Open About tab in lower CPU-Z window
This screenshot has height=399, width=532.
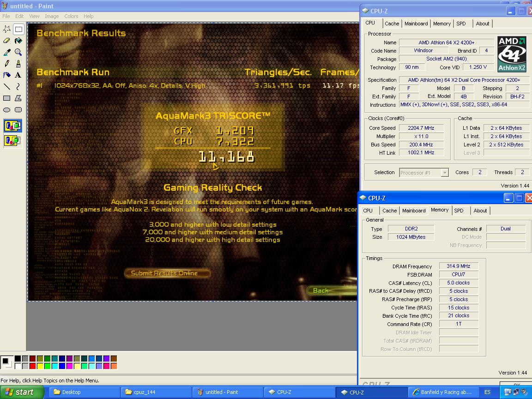(x=480, y=211)
